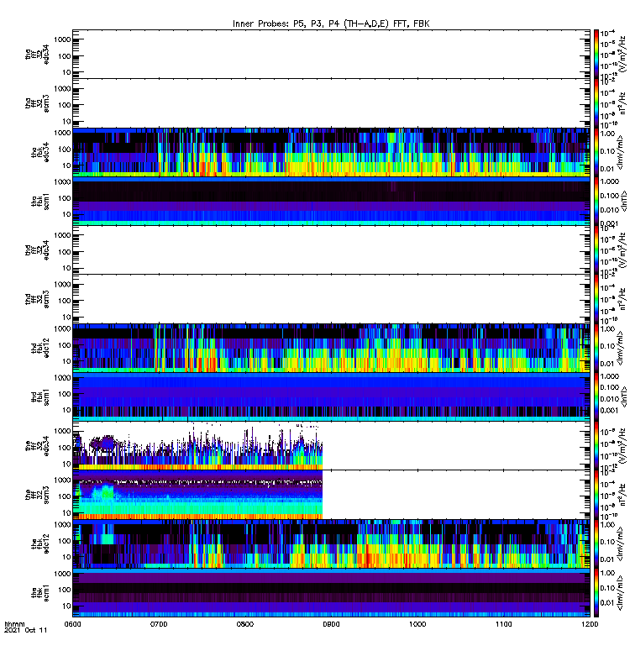Select the 'thd fff 32 edc34' panel label

37,249
